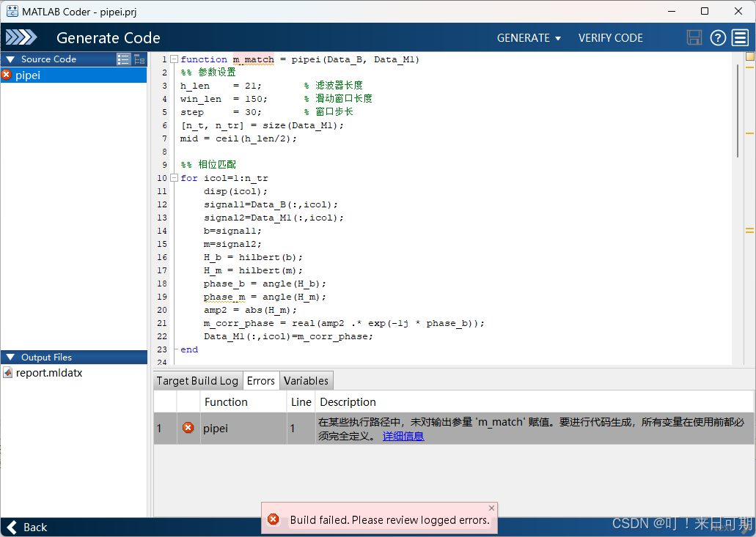
Task: Collapse the function block at line 1
Action: click(x=175, y=59)
